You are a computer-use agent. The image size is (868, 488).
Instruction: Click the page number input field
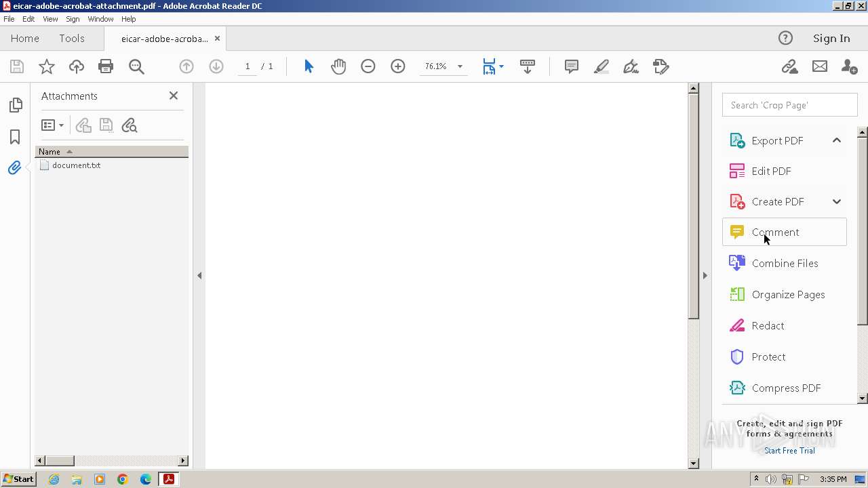click(248, 66)
